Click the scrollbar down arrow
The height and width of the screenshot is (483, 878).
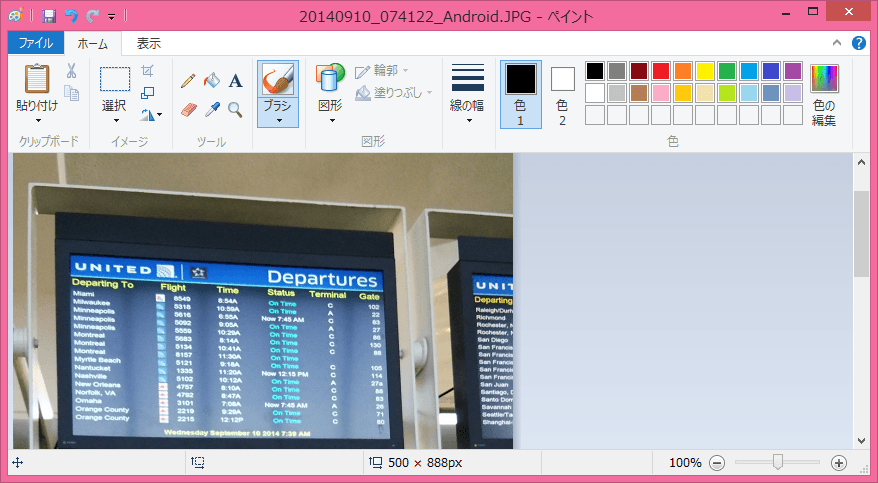861,441
